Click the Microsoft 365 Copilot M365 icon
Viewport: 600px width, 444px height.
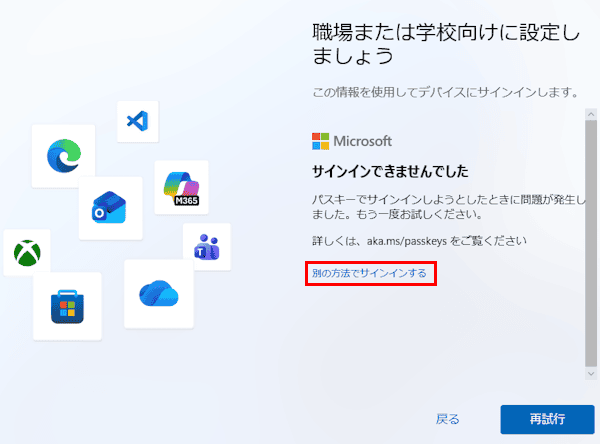181,188
